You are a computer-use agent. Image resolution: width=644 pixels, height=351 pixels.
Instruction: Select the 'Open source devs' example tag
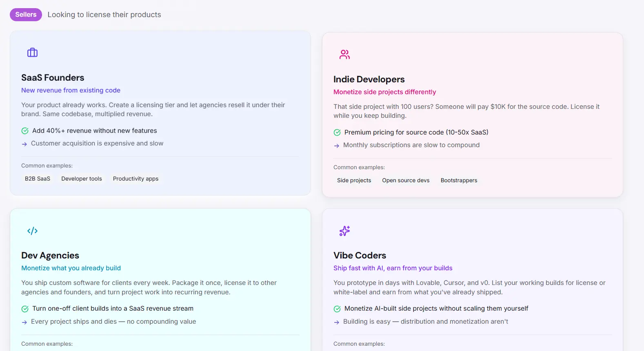(x=406, y=180)
